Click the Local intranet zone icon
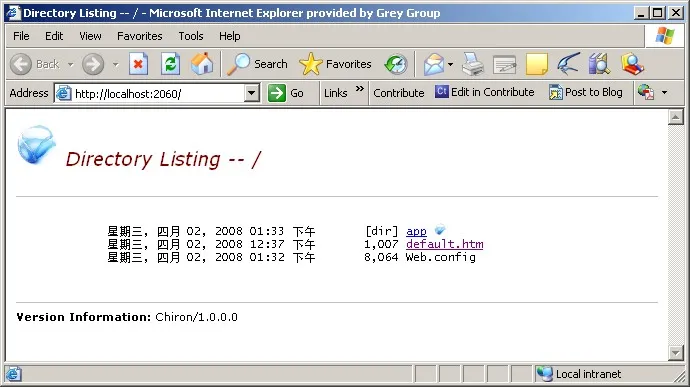This screenshot has width=690, height=387. click(x=544, y=374)
